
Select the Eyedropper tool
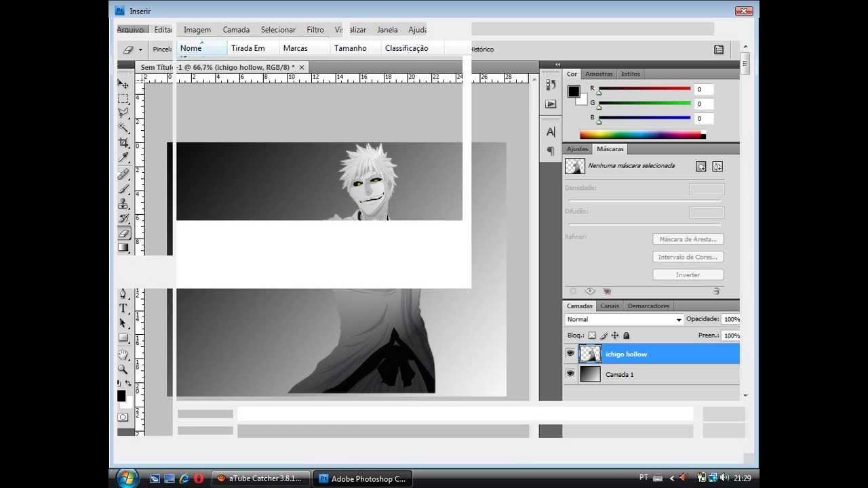(123, 158)
